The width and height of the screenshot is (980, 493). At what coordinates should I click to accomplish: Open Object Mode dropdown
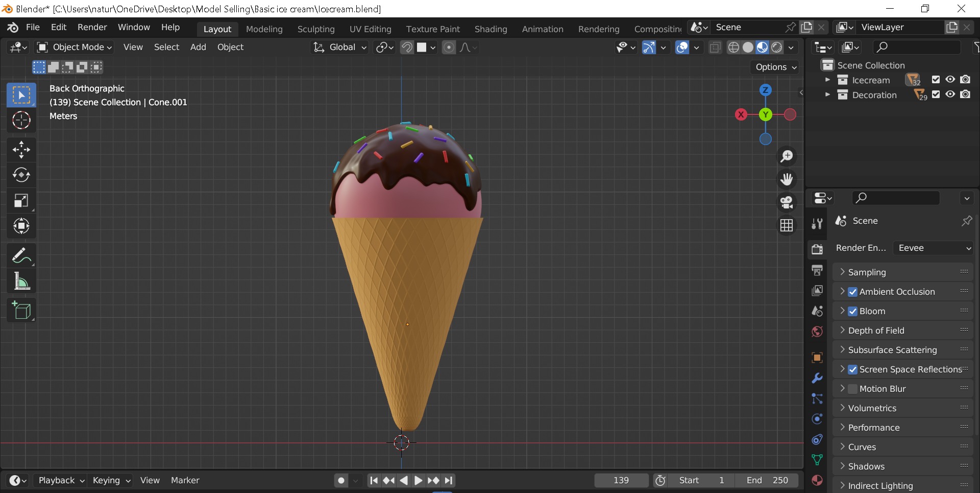[75, 48]
